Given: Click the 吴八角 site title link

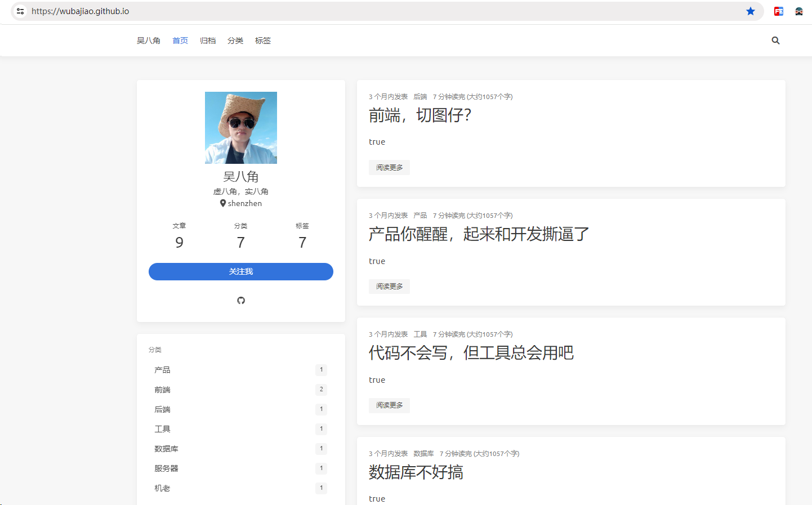Looking at the screenshot, I should tap(149, 40).
